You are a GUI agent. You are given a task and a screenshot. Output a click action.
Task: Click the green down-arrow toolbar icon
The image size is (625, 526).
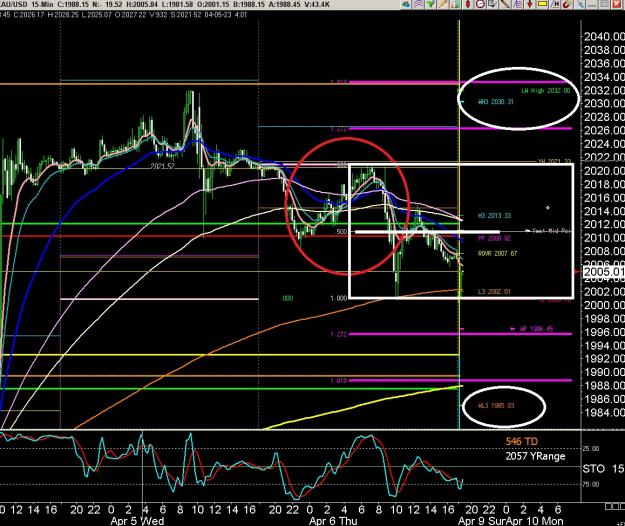[430, 4]
